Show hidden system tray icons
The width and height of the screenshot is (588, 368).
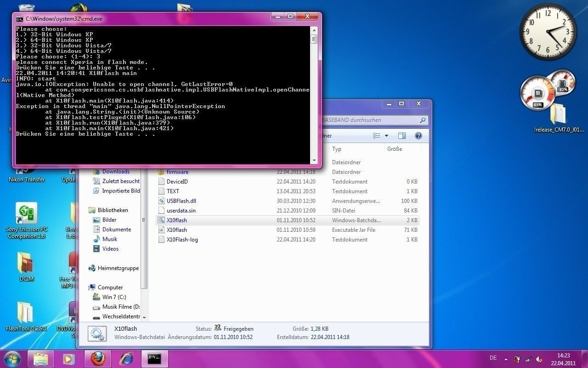(x=506, y=359)
